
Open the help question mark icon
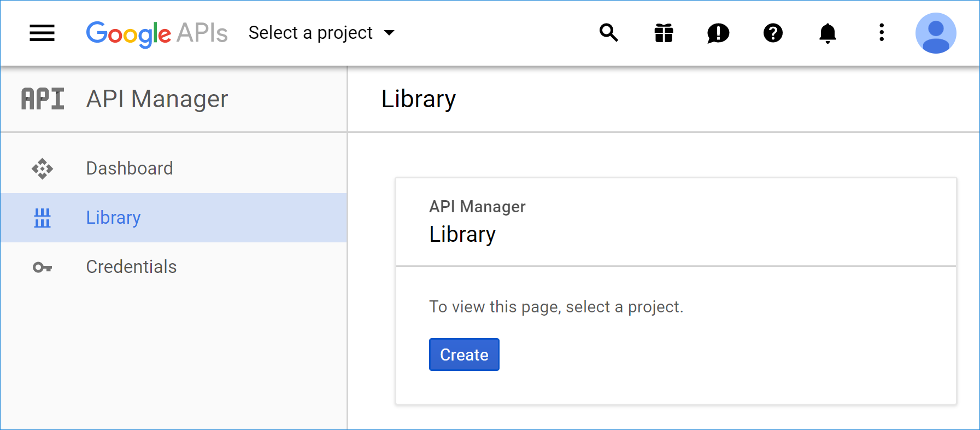[x=773, y=33]
